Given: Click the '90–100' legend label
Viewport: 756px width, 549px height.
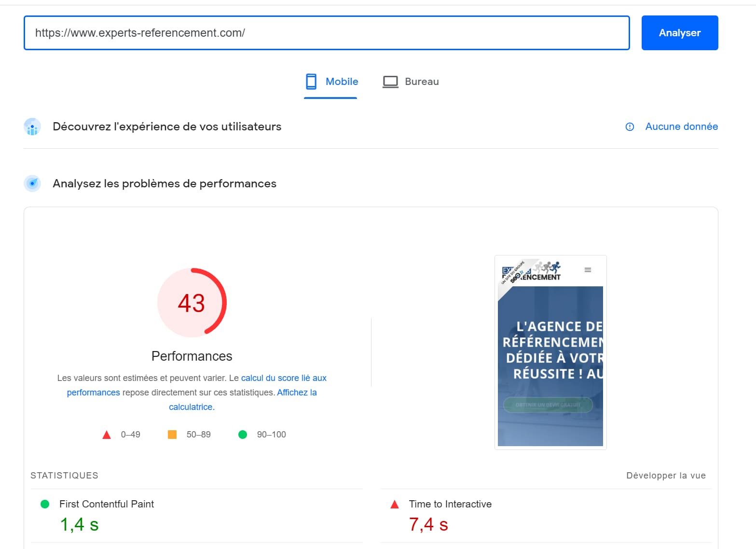Looking at the screenshot, I should click(x=272, y=435).
